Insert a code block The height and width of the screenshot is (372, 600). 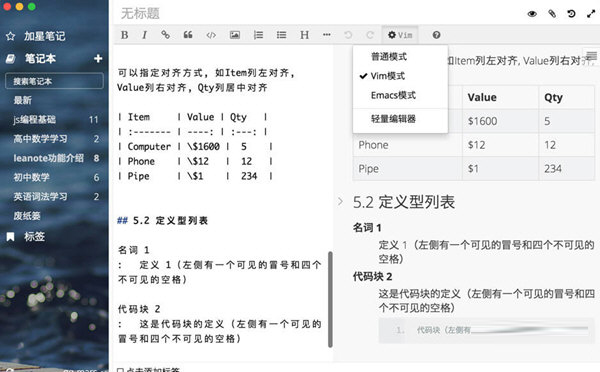(x=211, y=35)
